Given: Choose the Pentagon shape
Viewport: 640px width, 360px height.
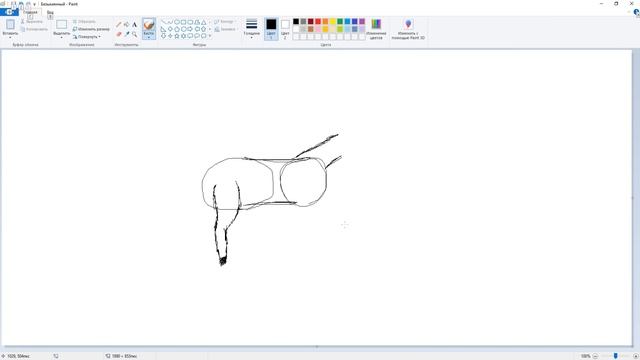Looking at the screenshot, I should point(177,29).
